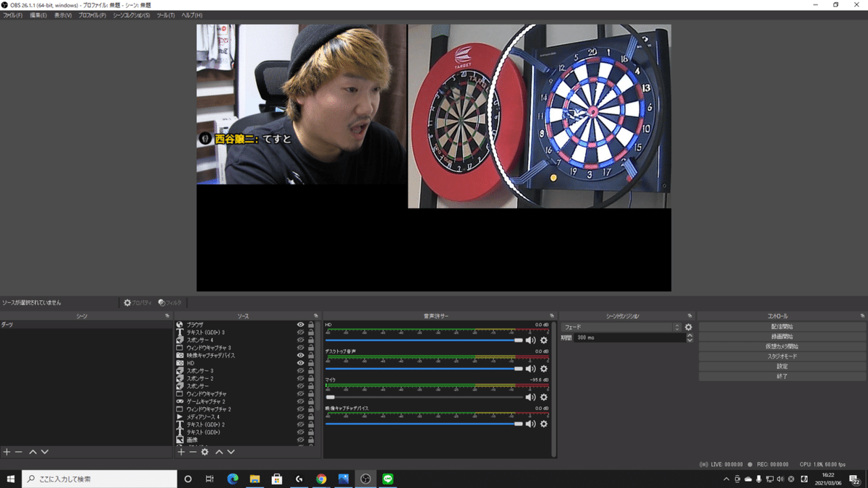Show hidden system tray icons chevron
The image size is (868, 488).
click(x=726, y=479)
